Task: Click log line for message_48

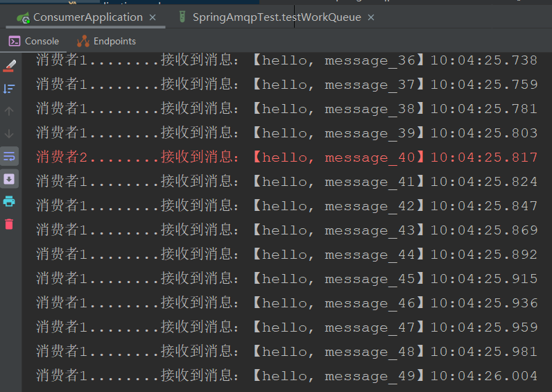Action: tap(286, 352)
